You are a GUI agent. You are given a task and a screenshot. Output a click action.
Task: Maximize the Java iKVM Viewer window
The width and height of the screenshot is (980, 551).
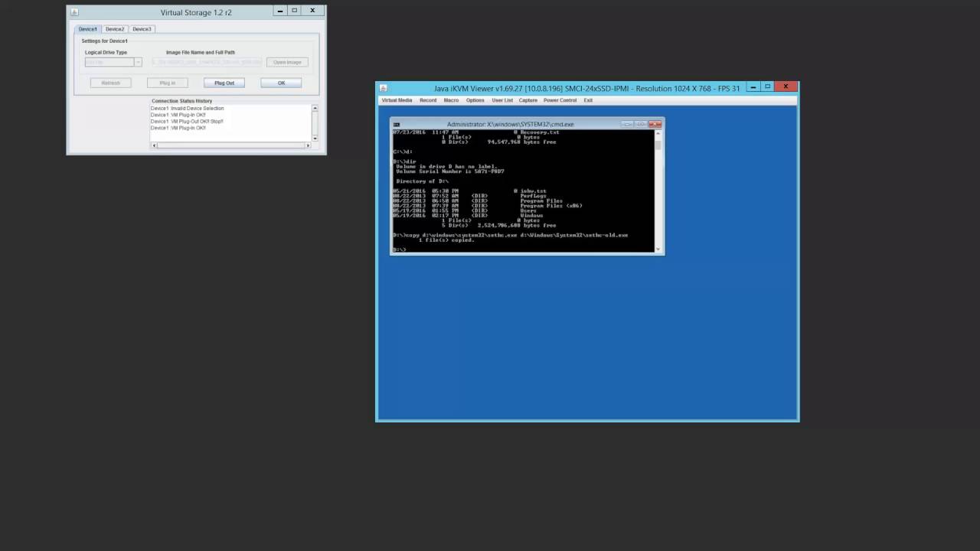(766, 86)
